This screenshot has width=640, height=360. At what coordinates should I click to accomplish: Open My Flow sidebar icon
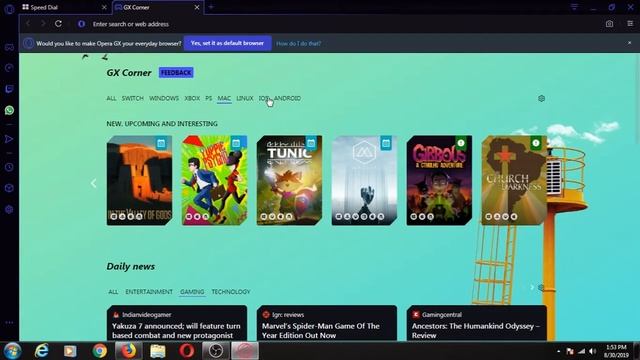[x=9, y=139]
